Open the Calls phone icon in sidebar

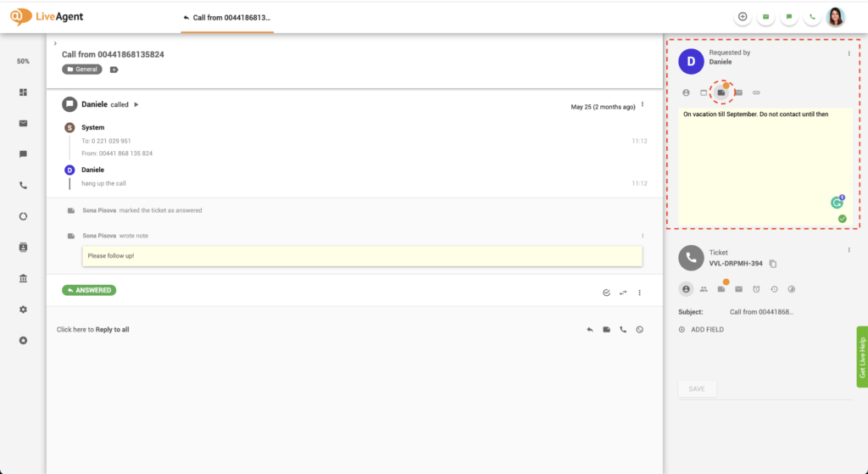point(23,185)
